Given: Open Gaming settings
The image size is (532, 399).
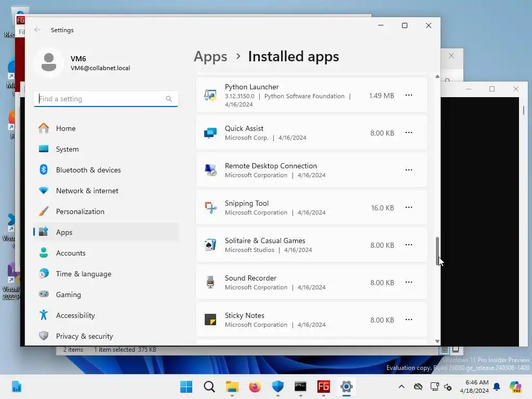Looking at the screenshot, I should 106,295.
